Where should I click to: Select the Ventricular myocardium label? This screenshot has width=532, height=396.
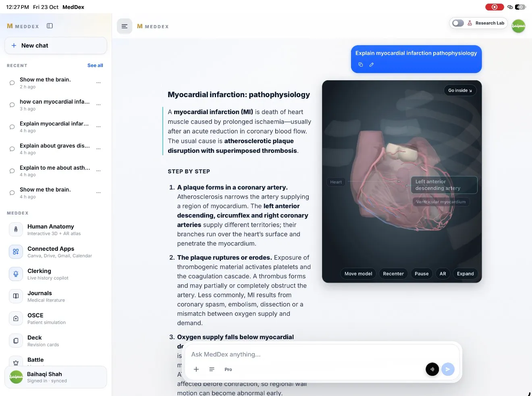[441, 202]
